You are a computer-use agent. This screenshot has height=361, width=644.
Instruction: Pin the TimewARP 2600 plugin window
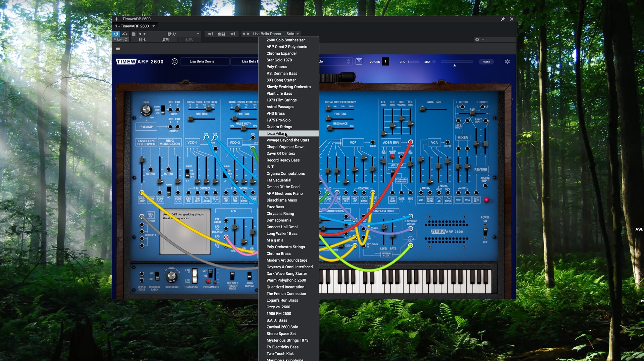pyautogui.click(x=502, y=19)
